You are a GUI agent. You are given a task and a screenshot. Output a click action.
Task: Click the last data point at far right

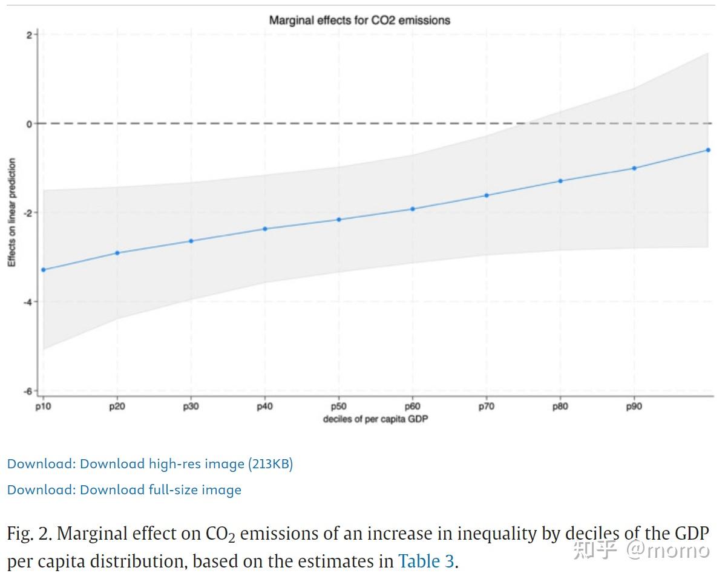(708, 150)
